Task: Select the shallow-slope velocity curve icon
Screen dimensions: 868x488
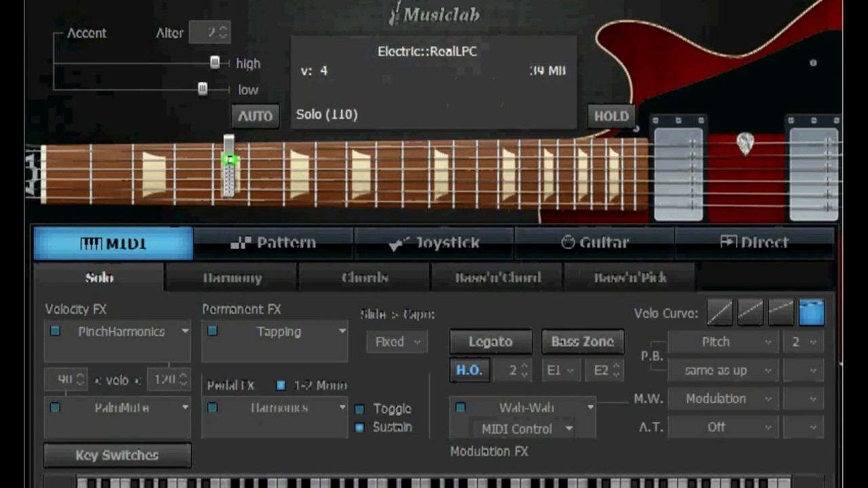Action: [x=781, y=312]
